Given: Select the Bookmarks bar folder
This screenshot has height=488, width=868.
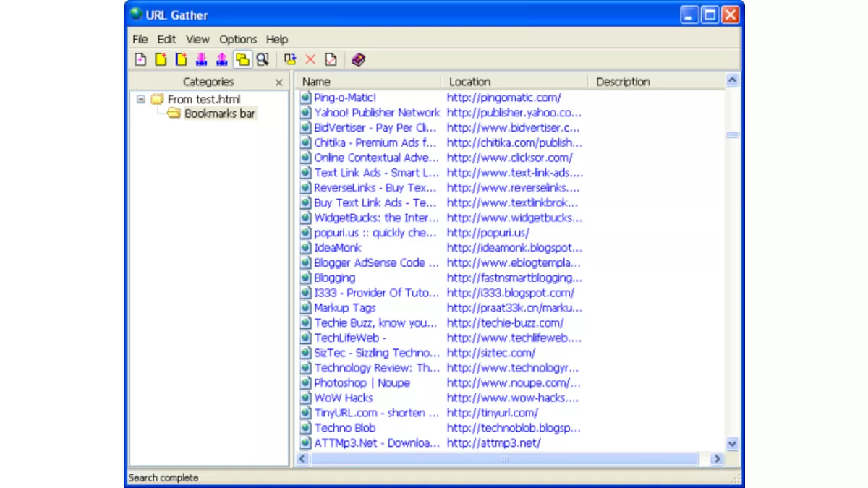Looking at the screenshot, I should [219, 114].
